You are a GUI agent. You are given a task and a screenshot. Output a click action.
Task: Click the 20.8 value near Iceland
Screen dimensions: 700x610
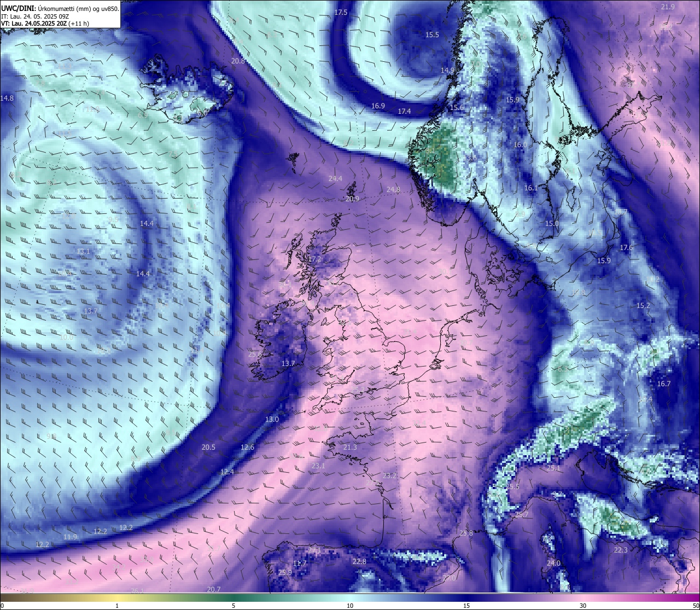click(x=238, y=61)
